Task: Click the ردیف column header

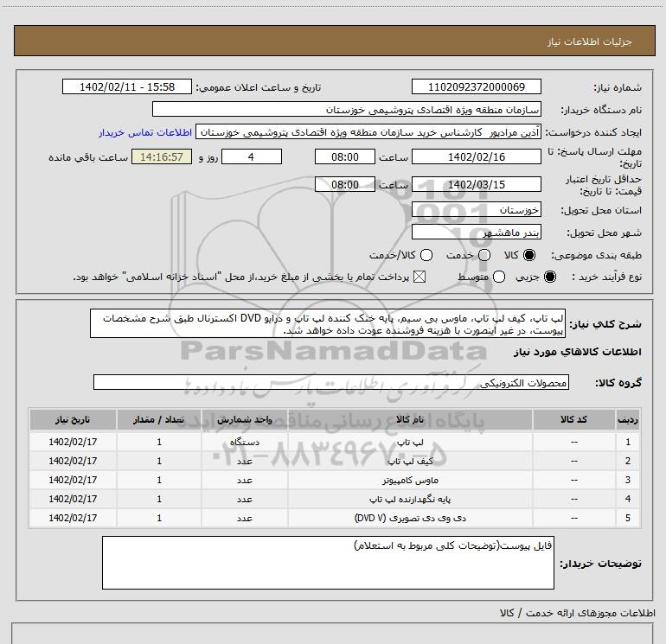Action: pyautogui.click(x=628, y=419)
